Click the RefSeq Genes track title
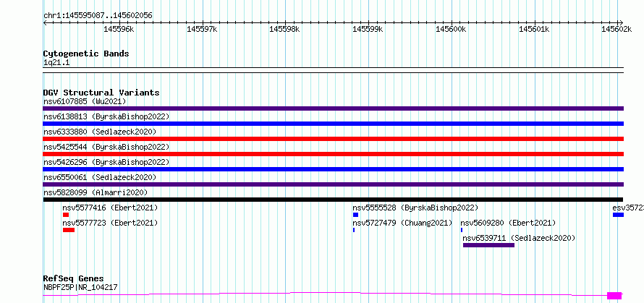The image size is (644, 303). 74,279
